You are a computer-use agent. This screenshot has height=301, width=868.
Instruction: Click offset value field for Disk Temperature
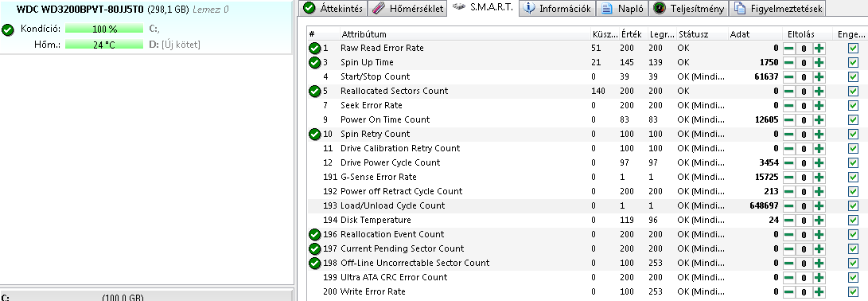[x=804, y=220]
